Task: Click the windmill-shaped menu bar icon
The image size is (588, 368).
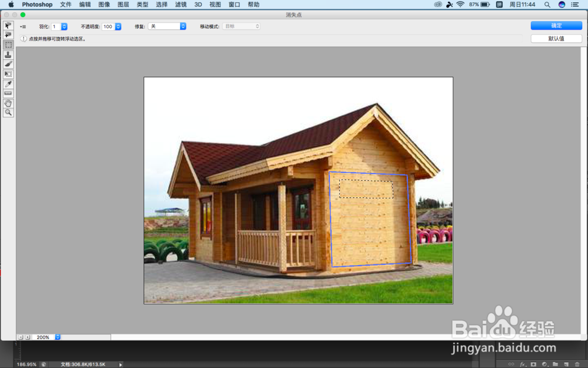Action: click(449, 5)
